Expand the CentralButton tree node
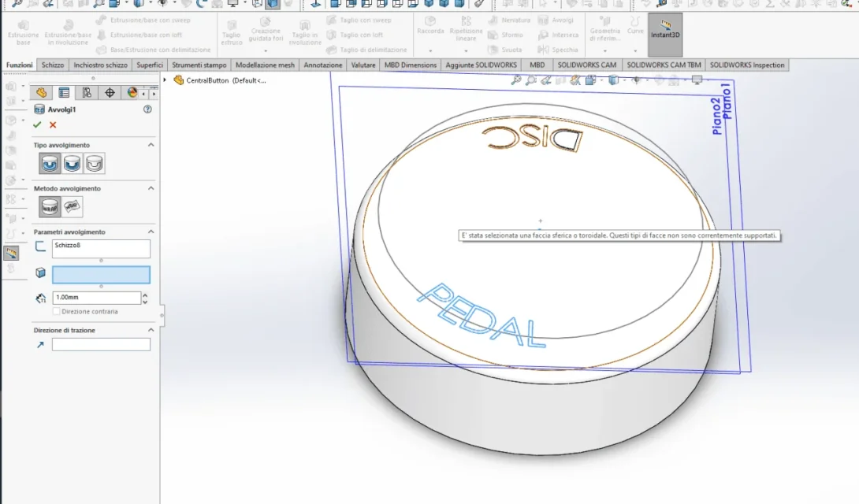 pos(165,80)
